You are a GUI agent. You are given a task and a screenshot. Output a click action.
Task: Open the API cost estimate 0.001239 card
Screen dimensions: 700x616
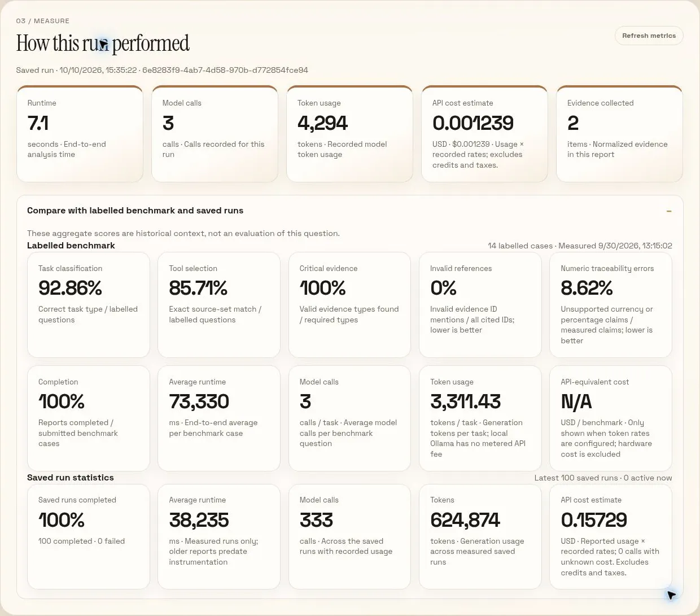tap(484, 134)
